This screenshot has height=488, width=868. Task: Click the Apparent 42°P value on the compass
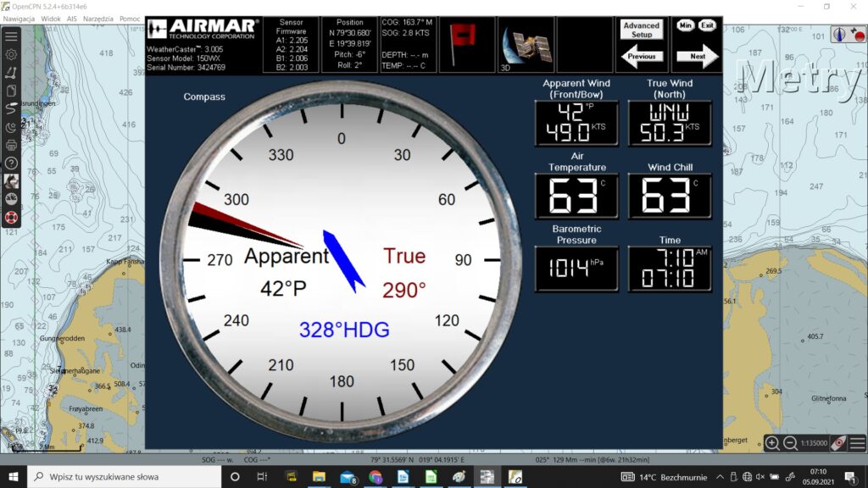tap(283, 288)
